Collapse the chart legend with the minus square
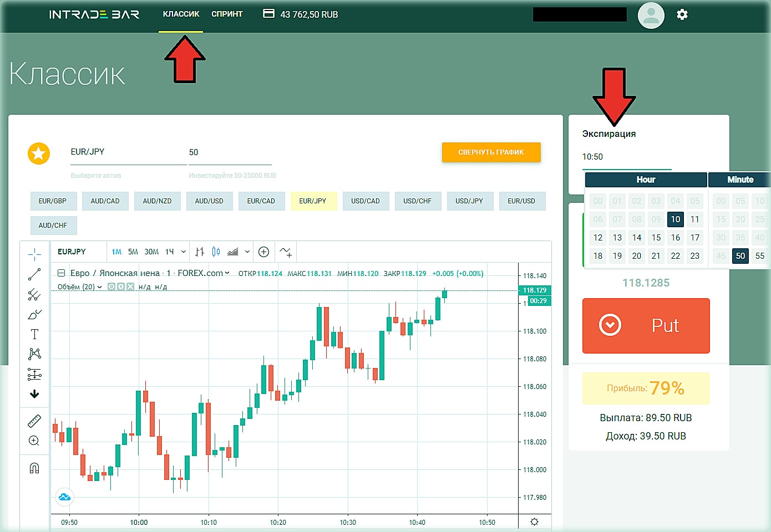 [x=61, y=273]
